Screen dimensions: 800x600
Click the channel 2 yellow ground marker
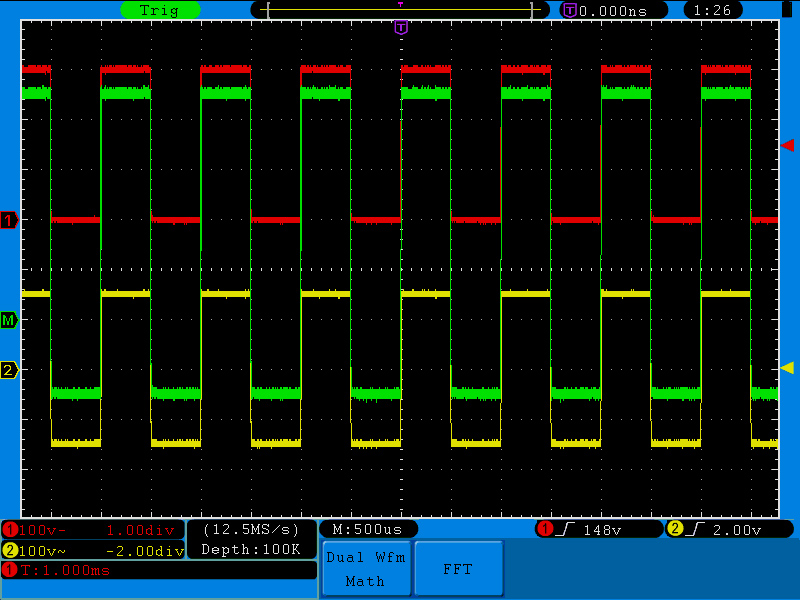(9, 370)
